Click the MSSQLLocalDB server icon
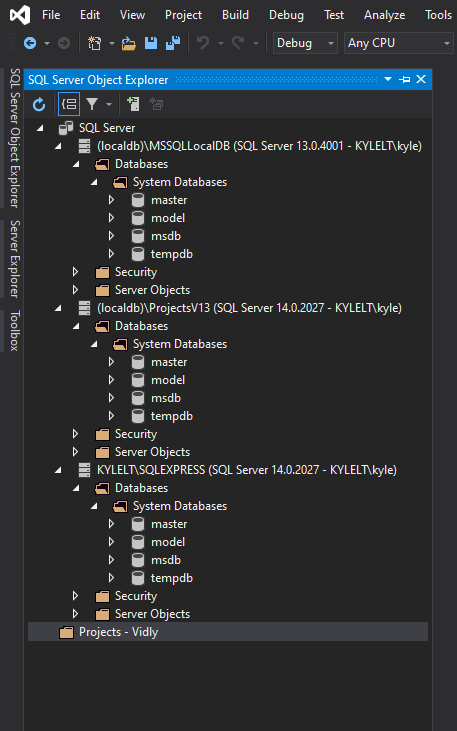This screenshot has width=457, height=731. coord(84,146)
